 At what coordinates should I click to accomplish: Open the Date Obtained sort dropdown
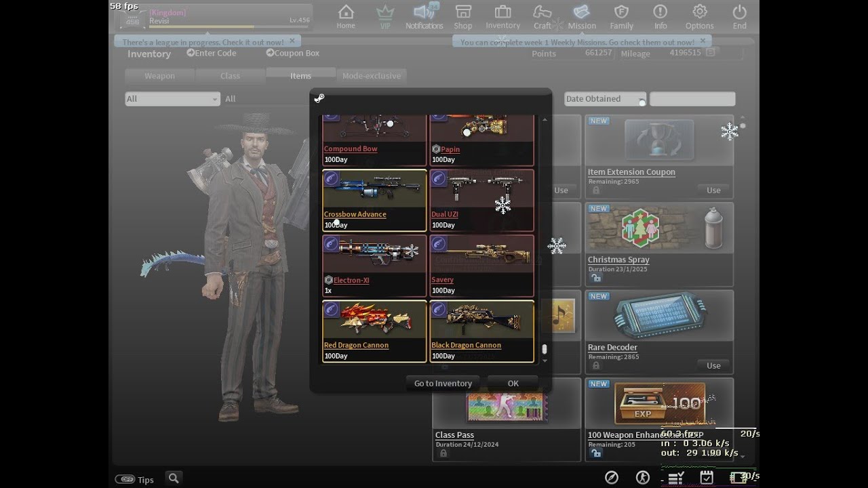tap(606, 99)
